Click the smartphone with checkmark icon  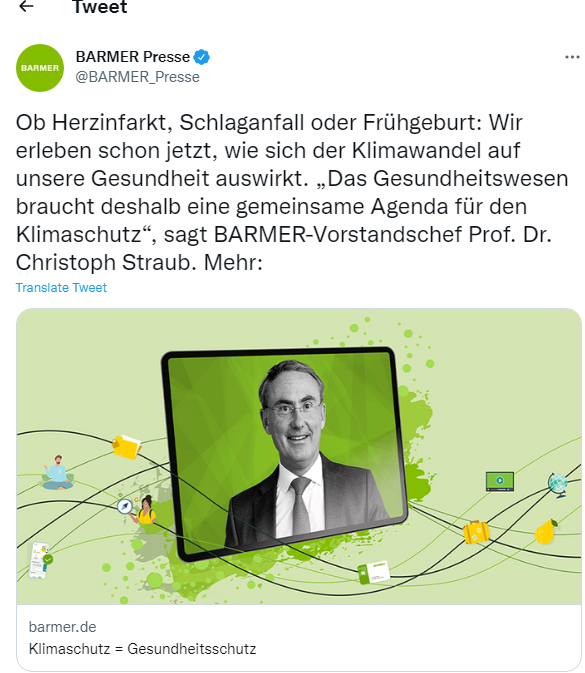40,560
